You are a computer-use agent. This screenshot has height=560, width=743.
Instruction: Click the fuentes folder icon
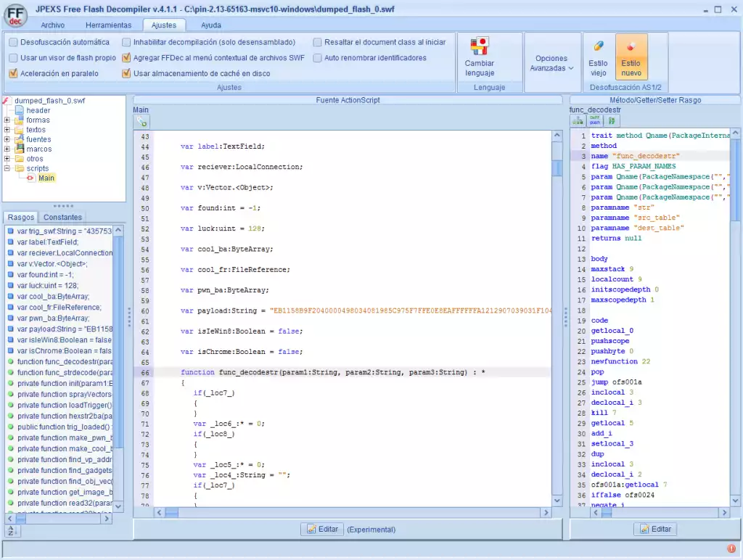click(x=19, y=139)
